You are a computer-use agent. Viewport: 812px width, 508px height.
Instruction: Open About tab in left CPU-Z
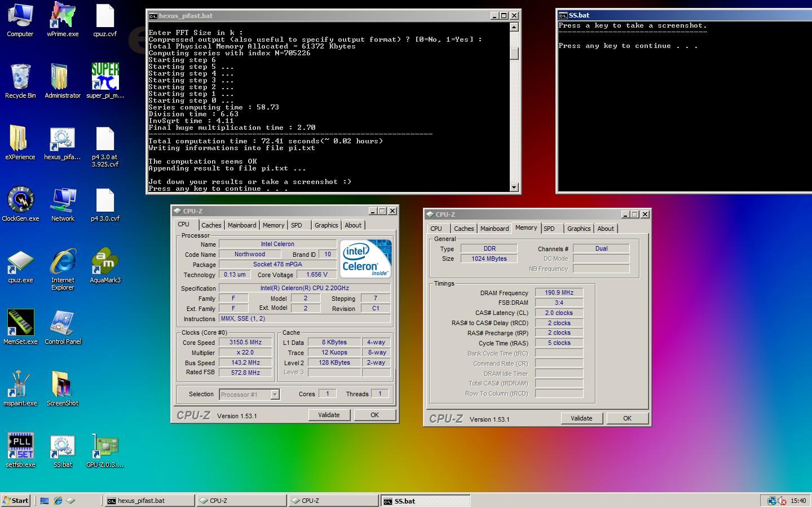353,225
